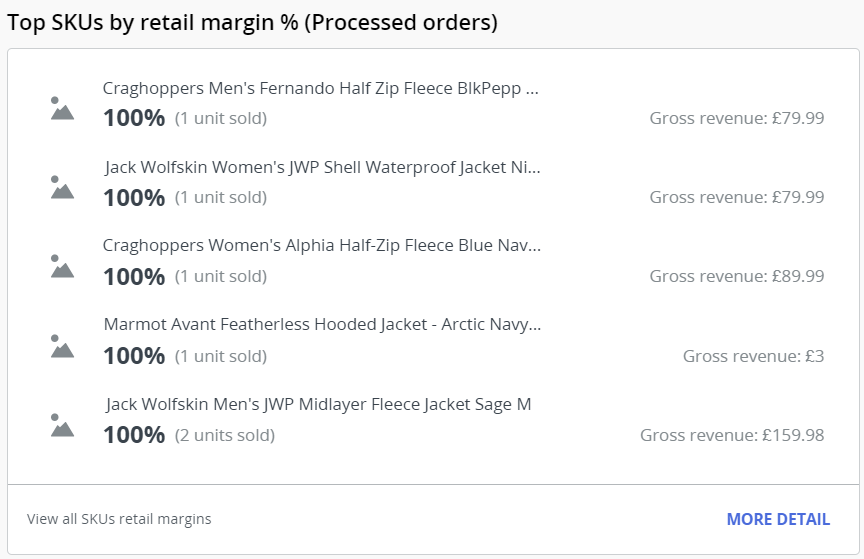Click placeholder image icon for Jack Wolfskin Men's Midlayer
The height and width of the screenshot is (559, 864).
click(62, 425)
